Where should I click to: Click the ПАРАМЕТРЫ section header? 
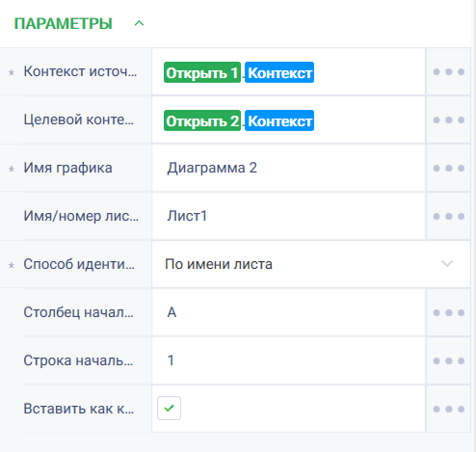pos(64,24)
